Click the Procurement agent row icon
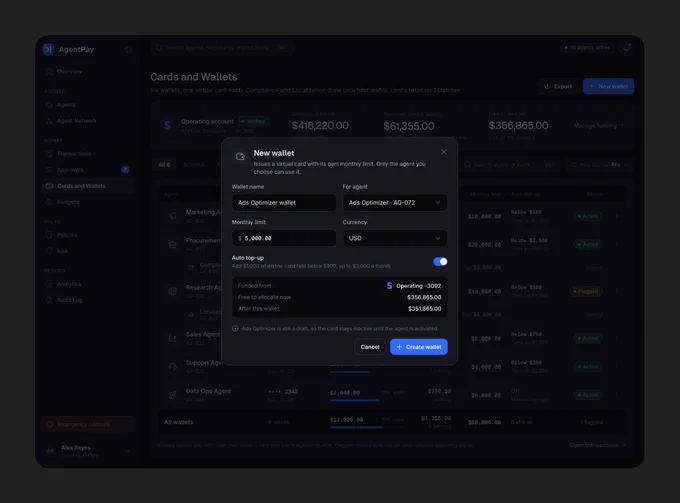 coord(173,245)
